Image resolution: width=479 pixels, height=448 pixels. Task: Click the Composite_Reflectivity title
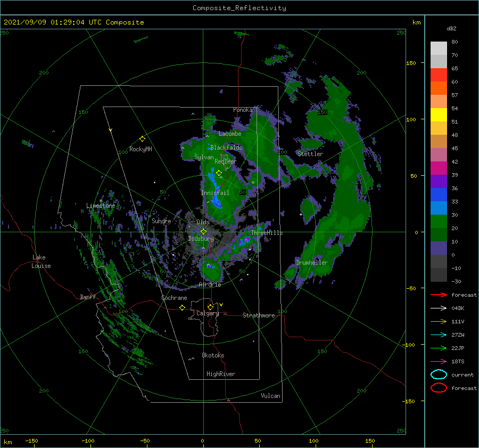click(240, 8)
